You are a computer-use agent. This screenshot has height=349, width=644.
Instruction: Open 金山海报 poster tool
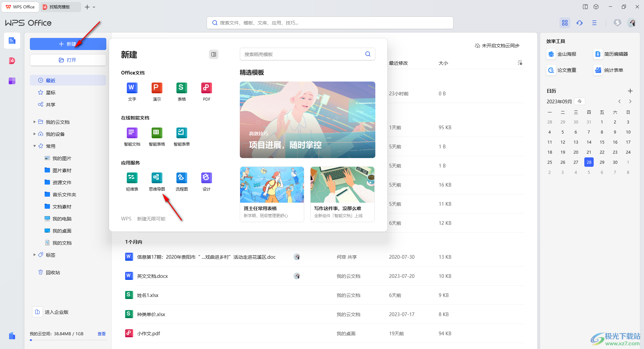tap(561, 54)
